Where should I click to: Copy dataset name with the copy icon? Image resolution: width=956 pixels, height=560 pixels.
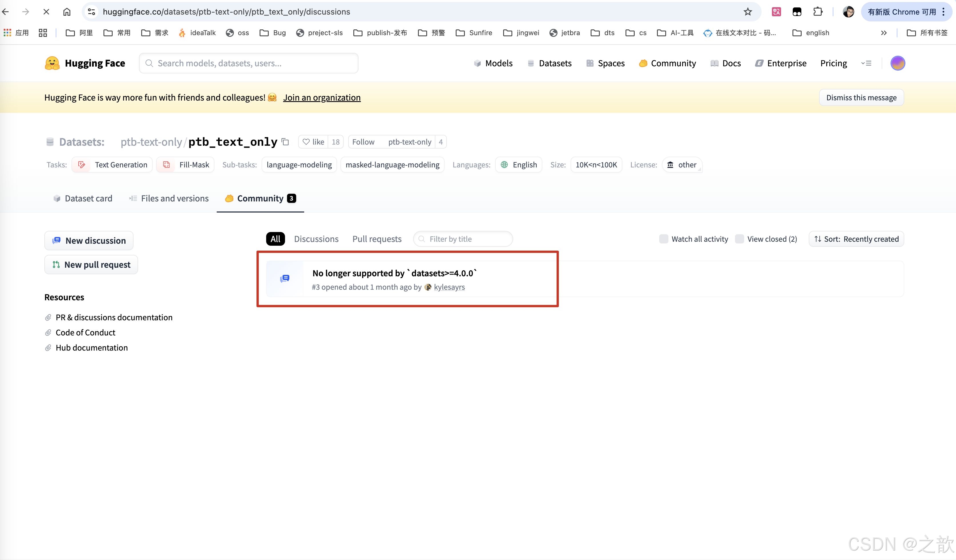[285, 142]
